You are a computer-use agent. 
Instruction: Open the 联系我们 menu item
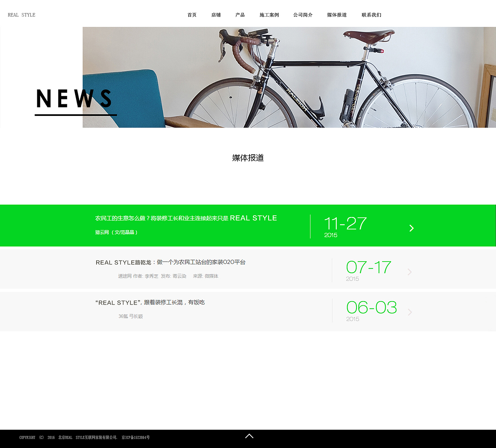[x=371, y=15]
